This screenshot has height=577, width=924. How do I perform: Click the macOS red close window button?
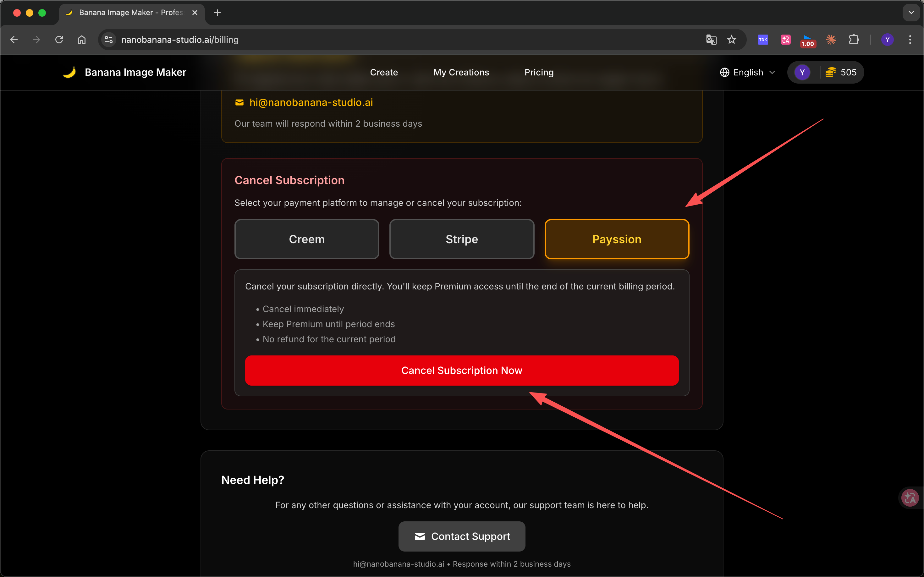[17, 13]
